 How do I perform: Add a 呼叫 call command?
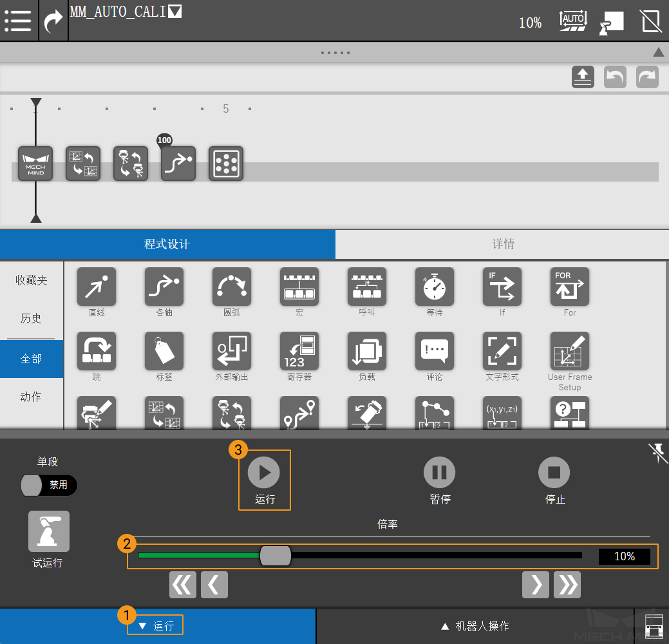click(x=367, y=287)
